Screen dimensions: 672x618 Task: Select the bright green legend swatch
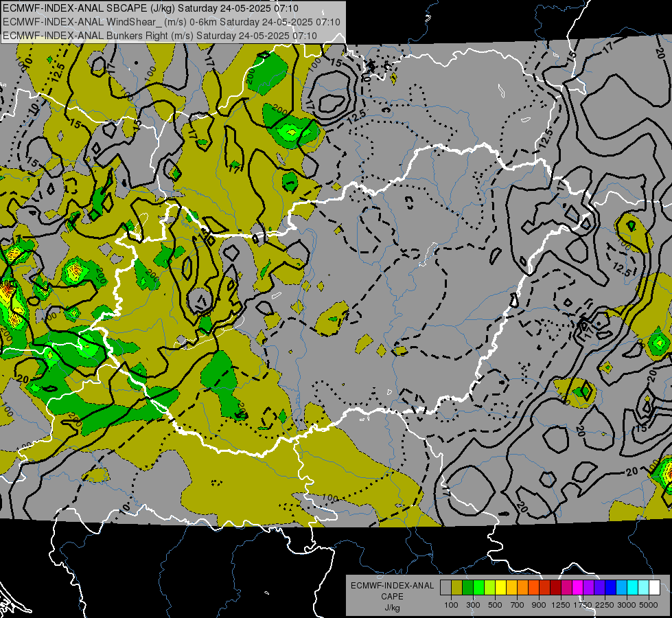tap(478, 587)
